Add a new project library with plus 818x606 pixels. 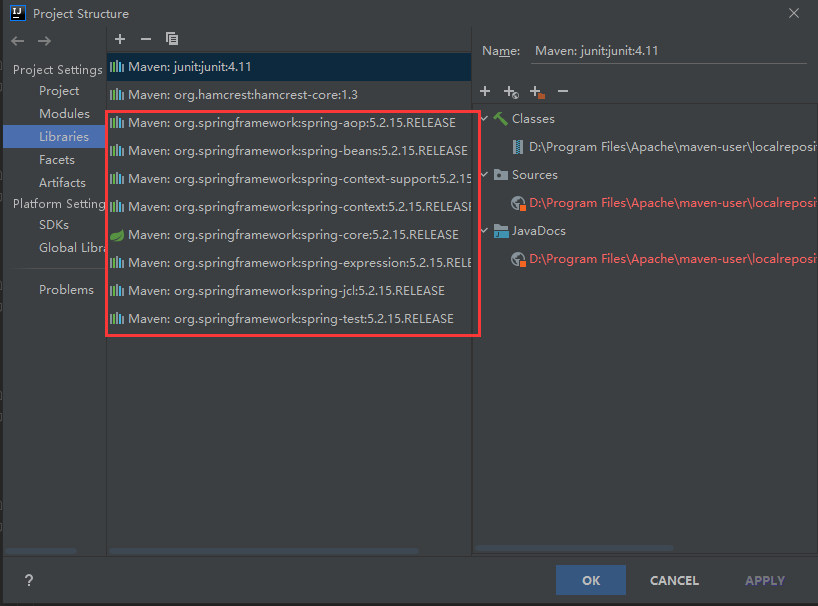coord(120,39)
